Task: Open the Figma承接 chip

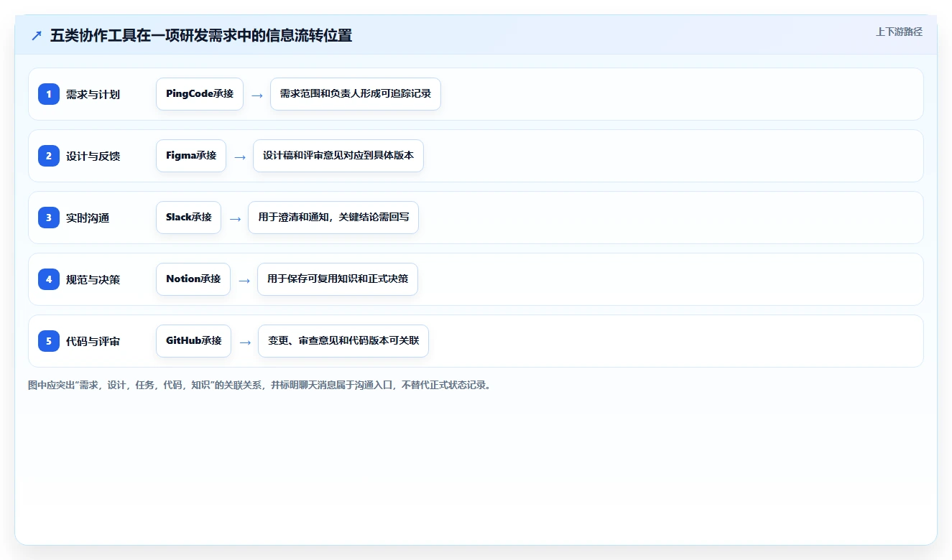Action: click(191, 156)
